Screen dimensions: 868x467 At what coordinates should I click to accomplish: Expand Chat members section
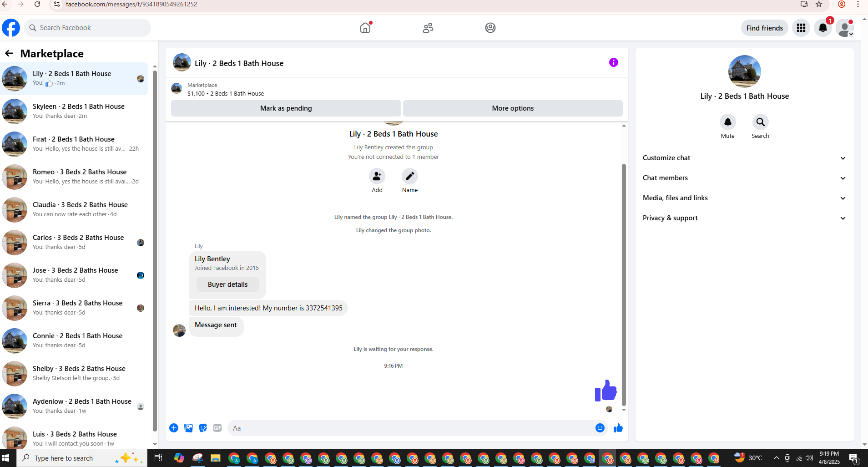pyautogui.click(x=744, y=178)
